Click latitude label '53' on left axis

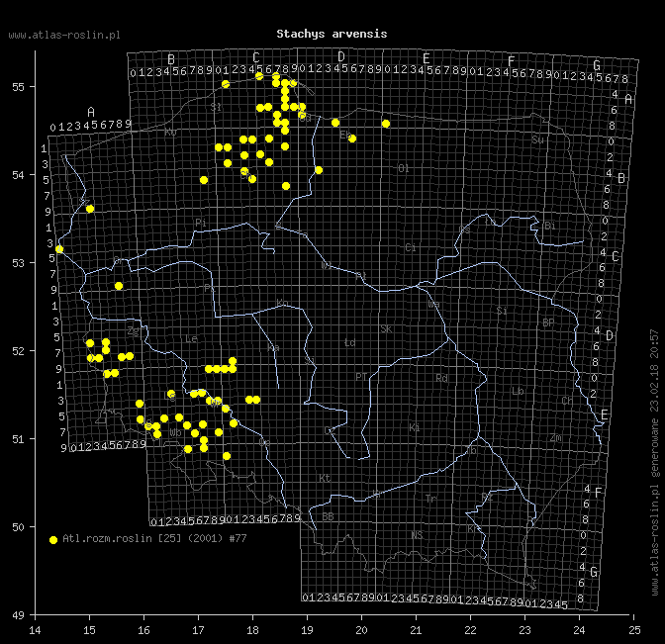point(18,263)
